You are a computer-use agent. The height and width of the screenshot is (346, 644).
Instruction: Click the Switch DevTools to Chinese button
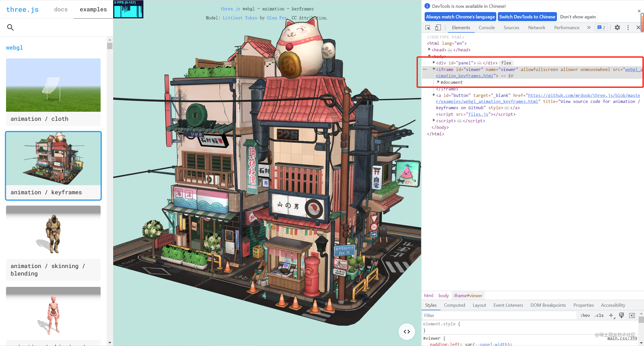pyautogui.click(x=527, y=17)
